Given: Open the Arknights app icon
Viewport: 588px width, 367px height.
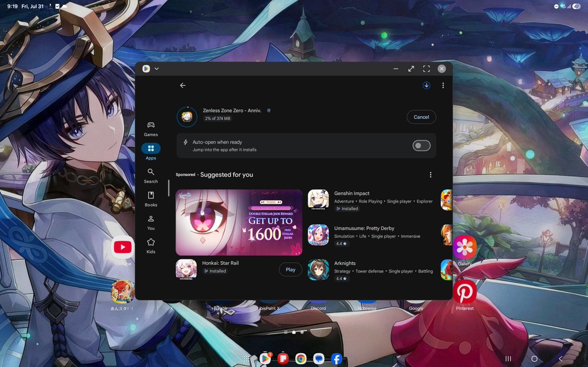Looking at the screenshot, I should pyautogui.click(x=318, y=269).
